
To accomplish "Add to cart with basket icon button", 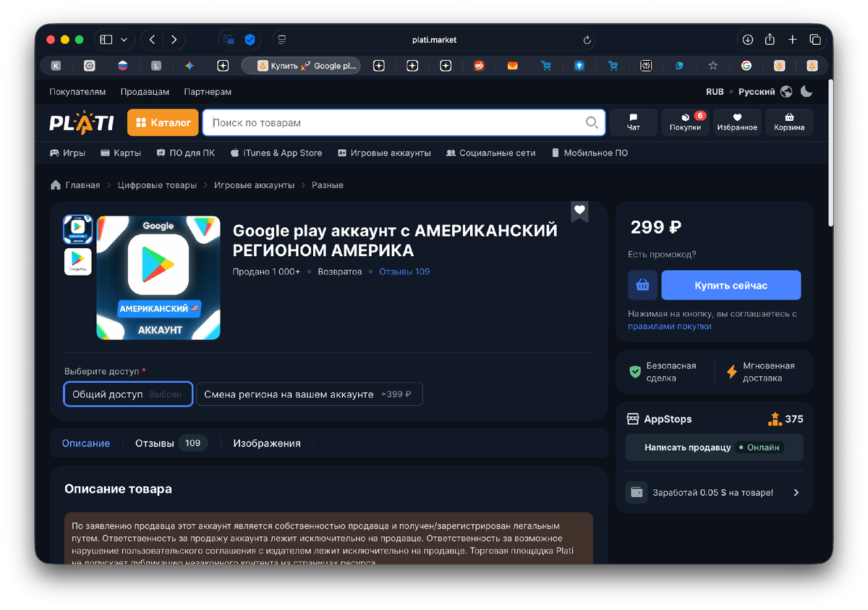I will click(642, 285).
